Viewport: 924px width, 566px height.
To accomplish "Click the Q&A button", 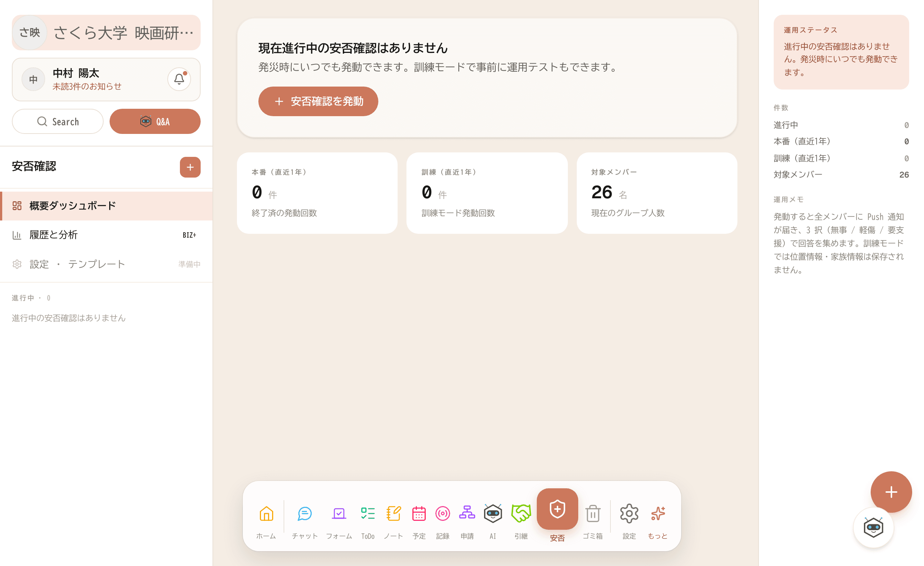I will (155, 121).
